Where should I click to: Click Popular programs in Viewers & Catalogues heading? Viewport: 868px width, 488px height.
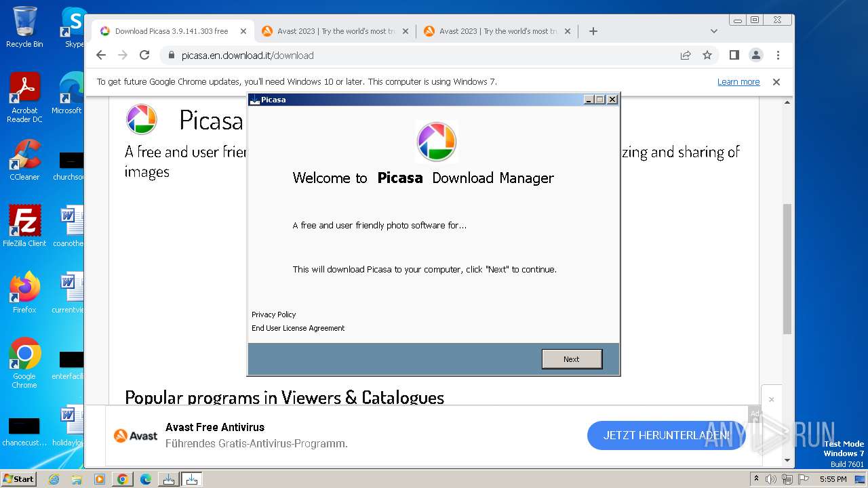(284, 397)
